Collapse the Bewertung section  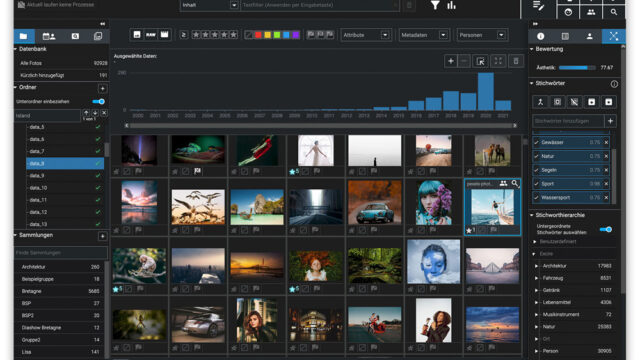pyautogui.click(x=532, y=49)
